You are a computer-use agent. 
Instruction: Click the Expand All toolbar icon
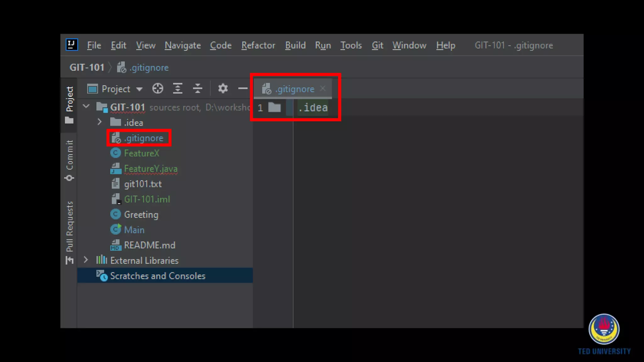[178, 89]
